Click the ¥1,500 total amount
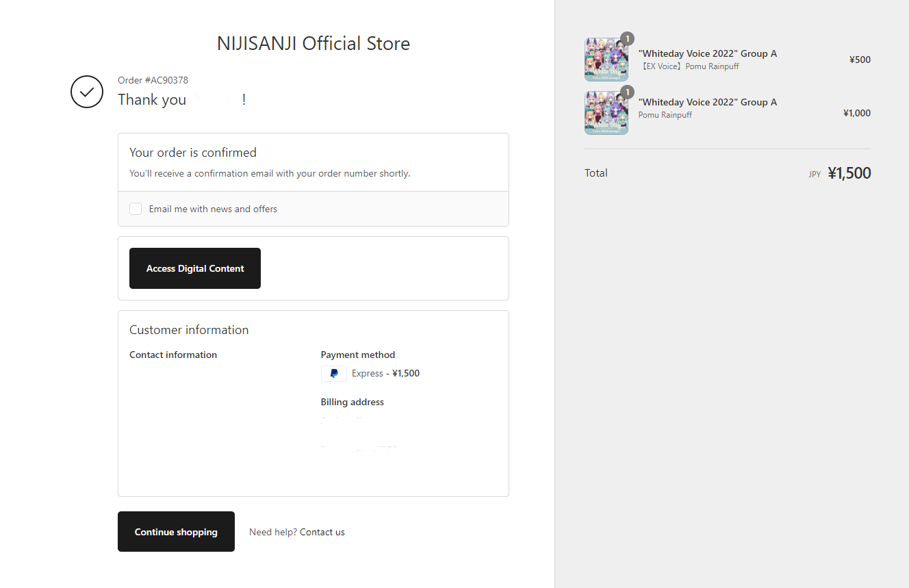This screenshot has height=588, width=909. [x=849, y=173]
